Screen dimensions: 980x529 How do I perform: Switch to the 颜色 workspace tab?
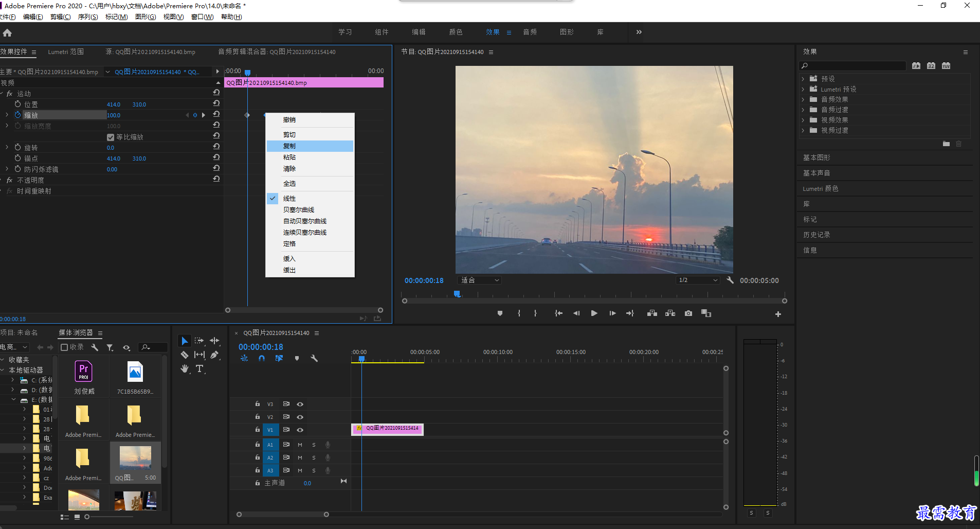point(456,32)
